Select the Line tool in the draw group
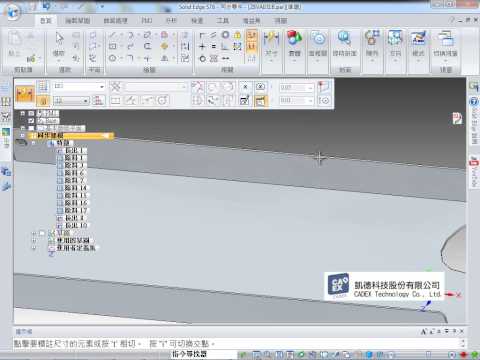This screenshot has width=480, height=360. pos(112,35)
